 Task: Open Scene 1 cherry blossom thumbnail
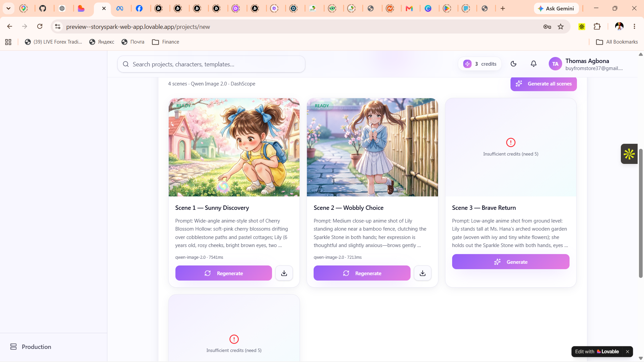tap(234, 147)
